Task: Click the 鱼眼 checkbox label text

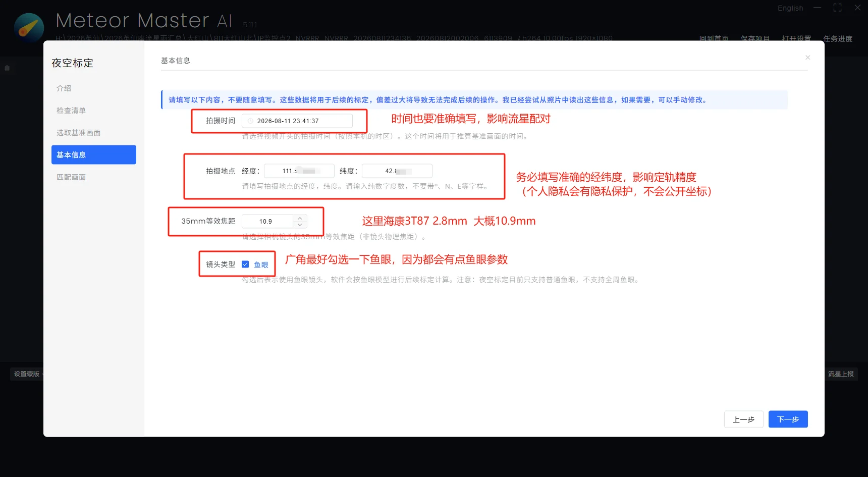Action: tap(261, 265)
